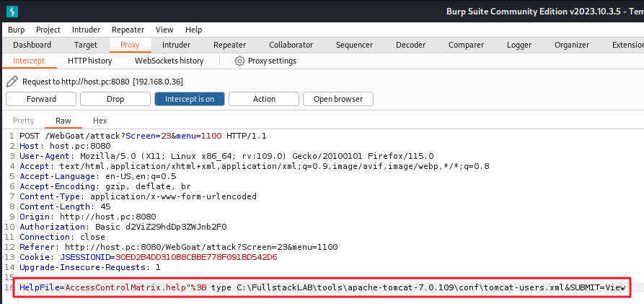
Task: Open the Project menu
Action: point(48,30)
